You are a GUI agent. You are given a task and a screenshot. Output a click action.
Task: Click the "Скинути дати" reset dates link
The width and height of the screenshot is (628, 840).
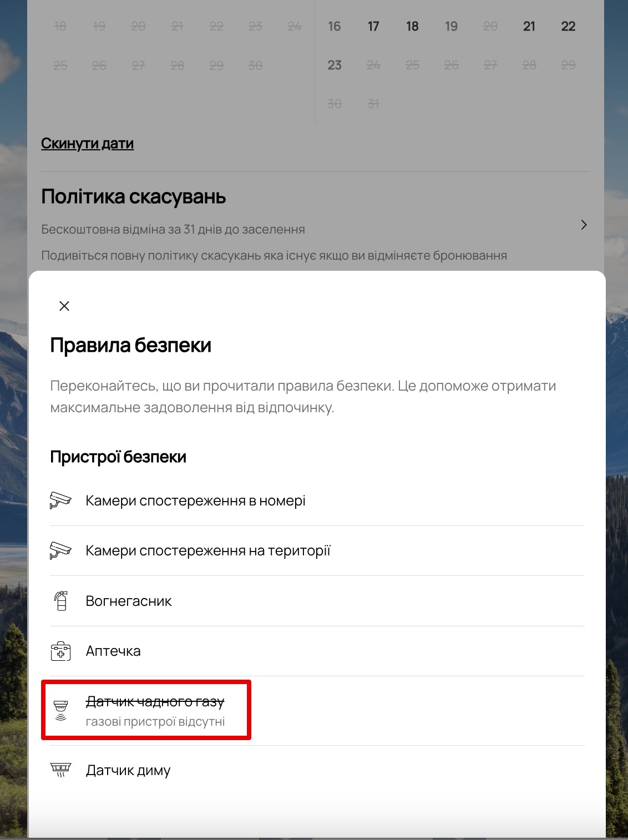(87, 144)
